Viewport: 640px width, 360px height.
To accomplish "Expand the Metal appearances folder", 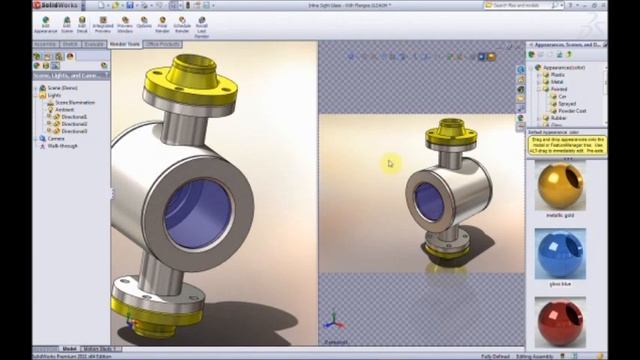I will (x=539, y=82).
